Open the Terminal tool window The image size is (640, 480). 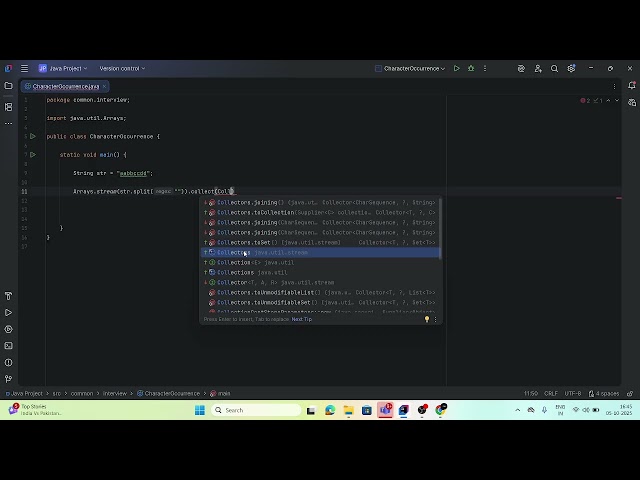pos(8,346)
